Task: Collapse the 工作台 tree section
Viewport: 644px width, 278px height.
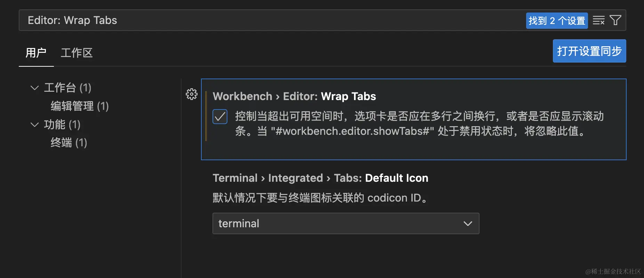Action: point(34,88)
